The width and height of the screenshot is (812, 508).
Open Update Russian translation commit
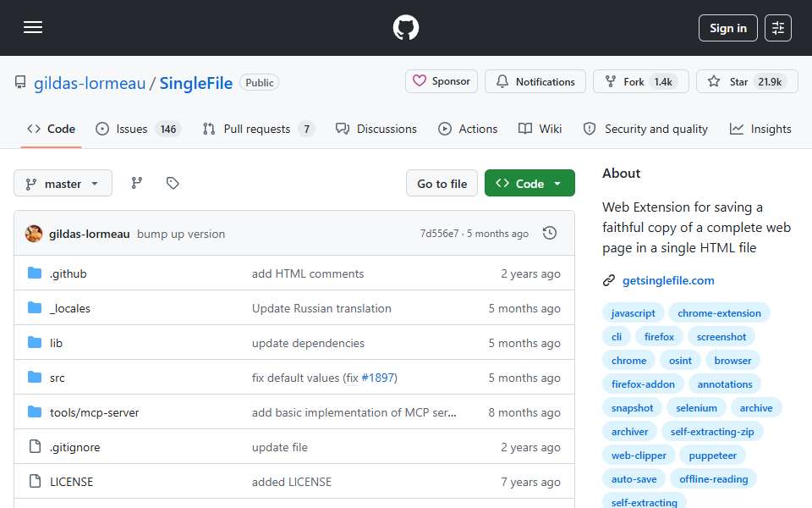pos(321,308)
